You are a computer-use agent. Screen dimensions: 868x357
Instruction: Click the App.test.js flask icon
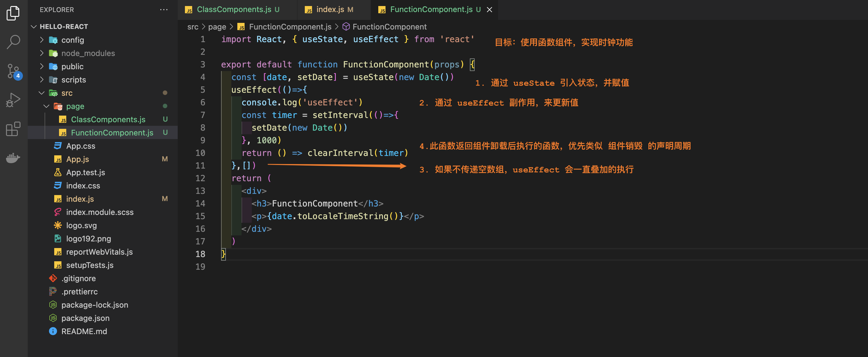coord(58,172)
